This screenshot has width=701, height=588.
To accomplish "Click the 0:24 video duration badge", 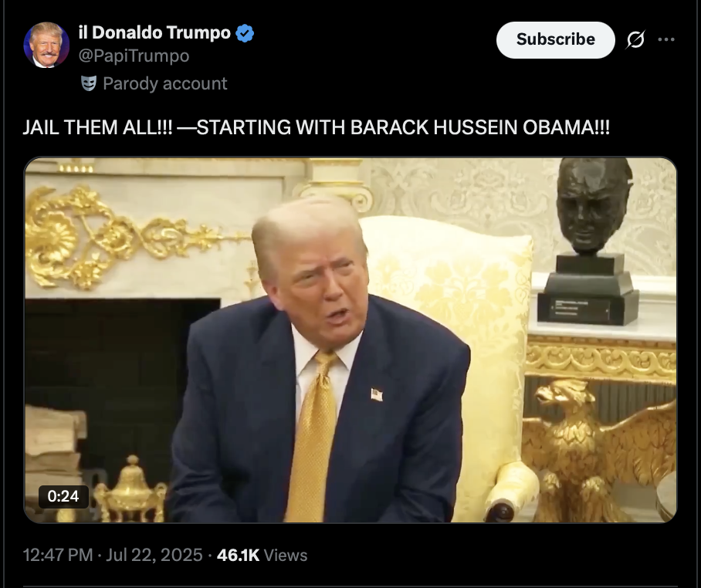I will [63, 496].
